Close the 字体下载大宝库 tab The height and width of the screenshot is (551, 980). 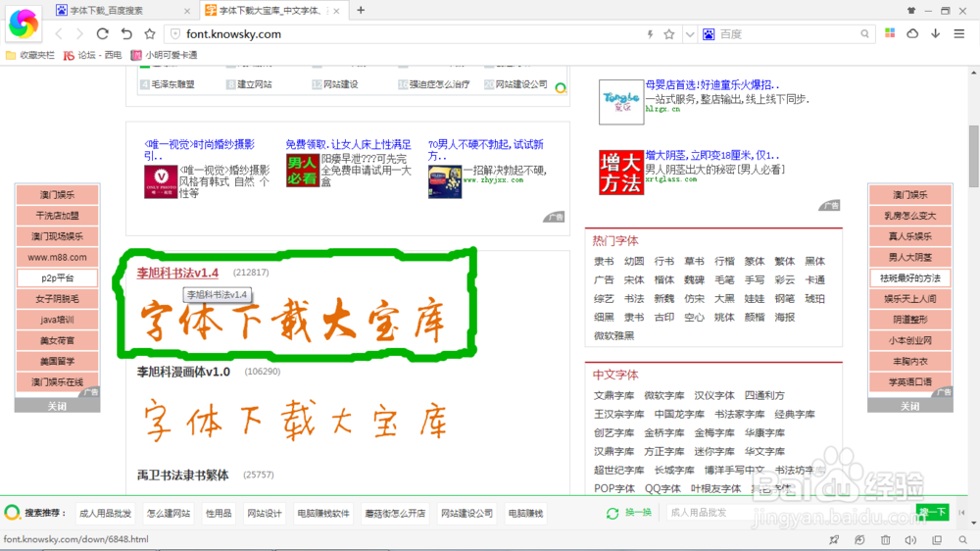pos(337,11)
